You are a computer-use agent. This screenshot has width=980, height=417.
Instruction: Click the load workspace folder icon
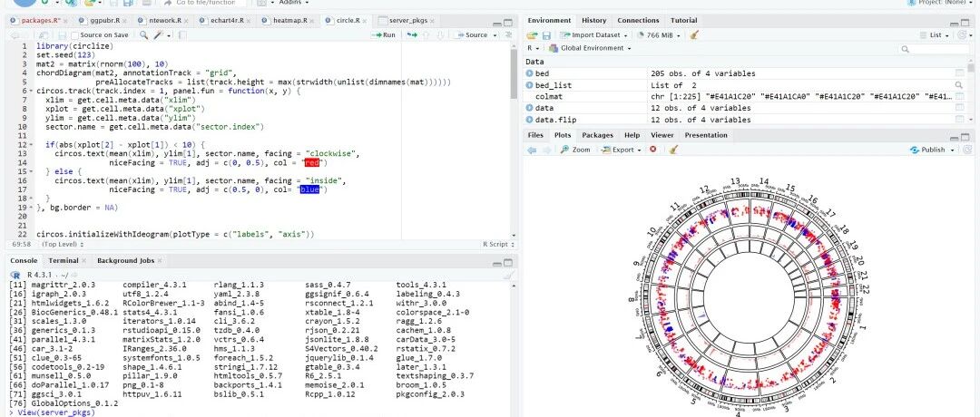(x=532, y=35)
